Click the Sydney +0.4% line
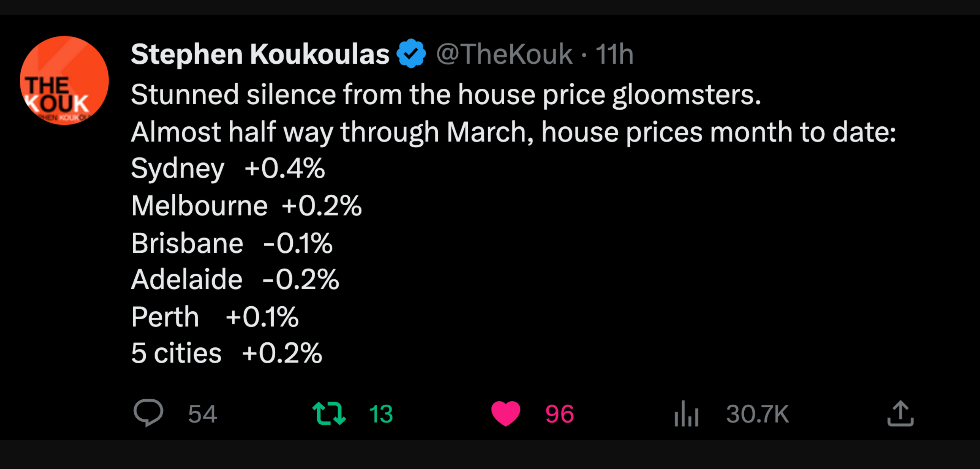Screen dimensions: 980x469 pos(228,169)
